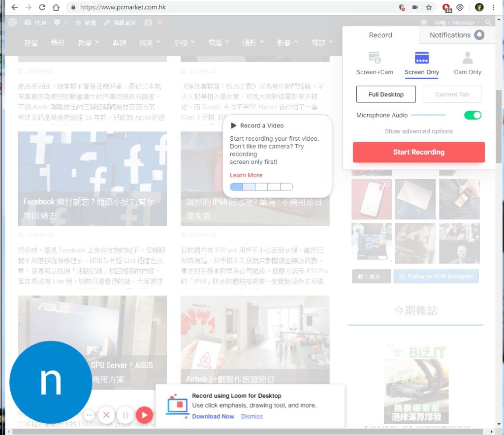Open the 場料 menu item
This screenshot has height=435, width=504.
[x=58, y=42]
